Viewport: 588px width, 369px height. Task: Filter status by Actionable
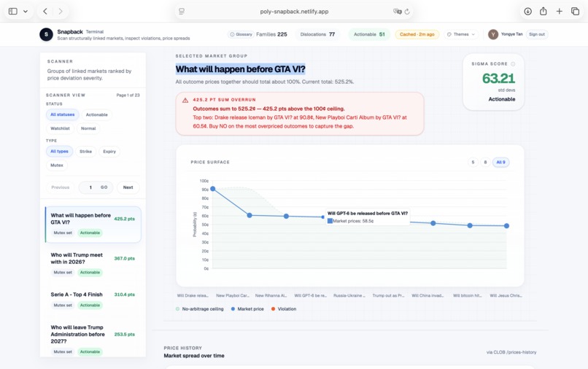[97, 114]
